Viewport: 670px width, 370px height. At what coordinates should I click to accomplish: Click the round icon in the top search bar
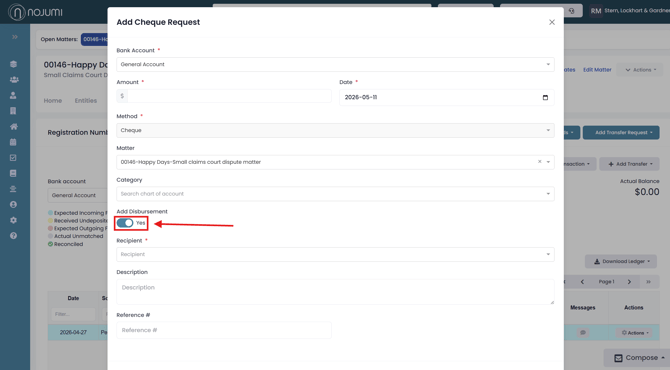coord(571,11)
